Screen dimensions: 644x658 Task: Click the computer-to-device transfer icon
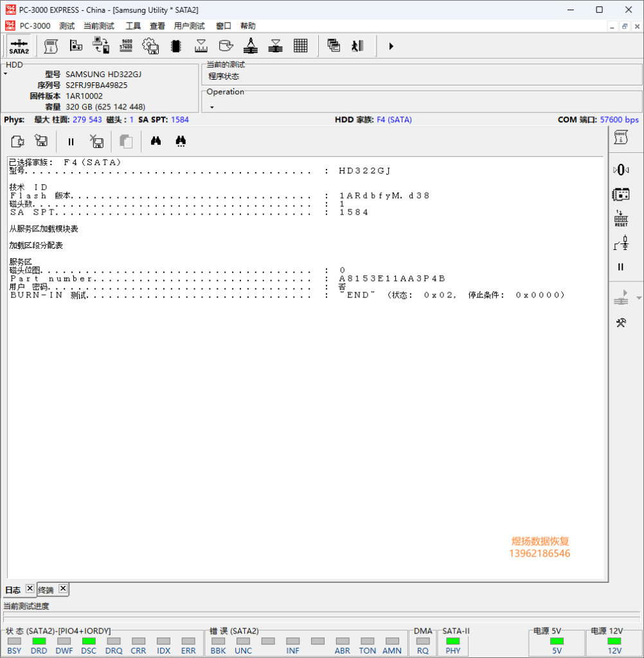(101, 46)
